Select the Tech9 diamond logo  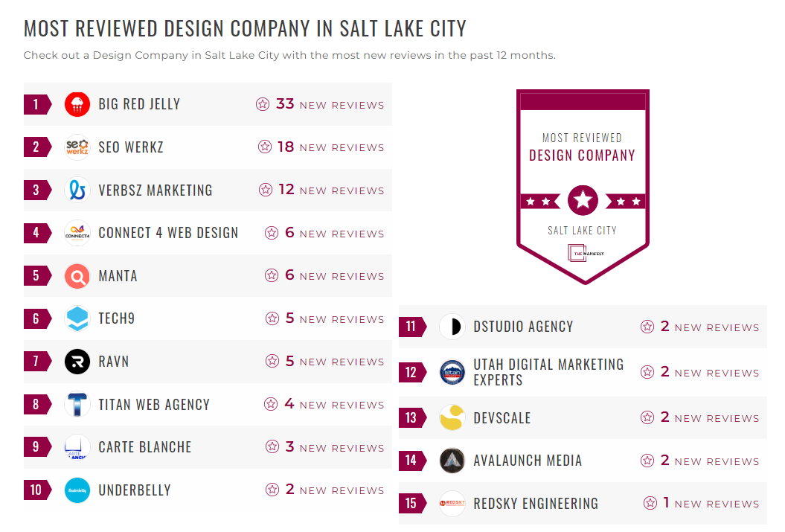click(x=77, y=318)
